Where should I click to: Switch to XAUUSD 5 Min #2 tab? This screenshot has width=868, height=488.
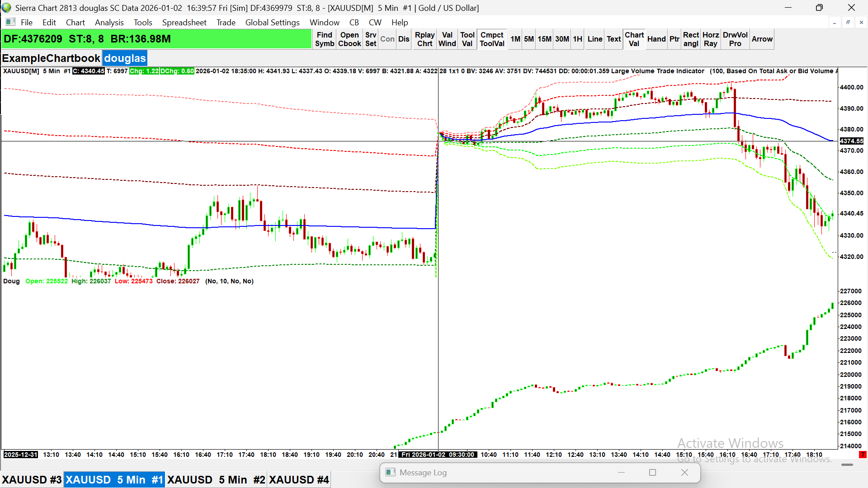pyautogui.click(x=216, y=480)
